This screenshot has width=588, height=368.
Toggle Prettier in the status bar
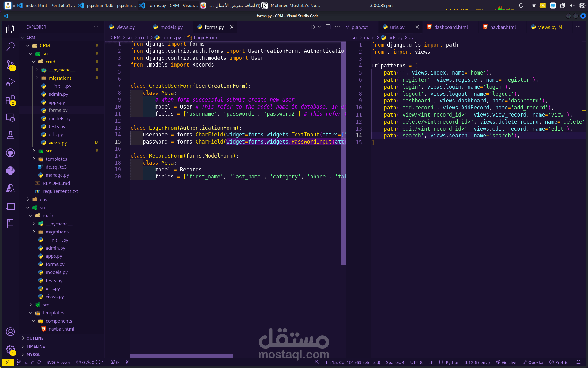(x=560, y=362)
